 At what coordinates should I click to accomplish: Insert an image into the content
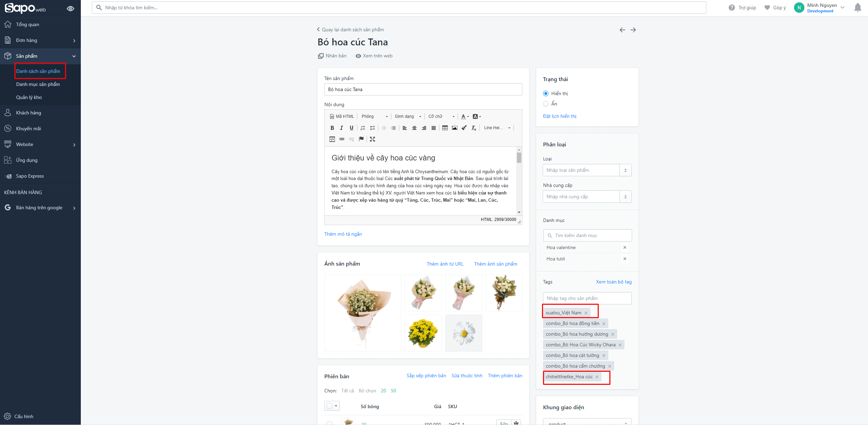pyautogui.click(x=455, y=128)
